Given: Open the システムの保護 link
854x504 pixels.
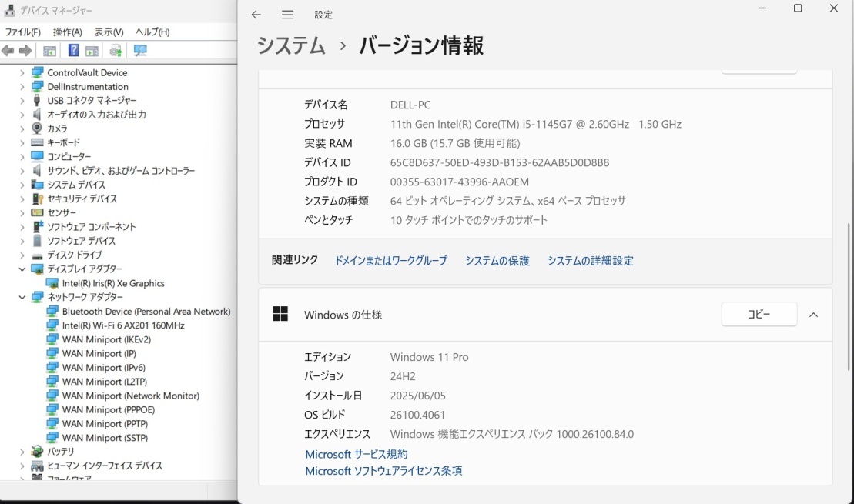Looking at the screenshot, I should click(497, 261).
